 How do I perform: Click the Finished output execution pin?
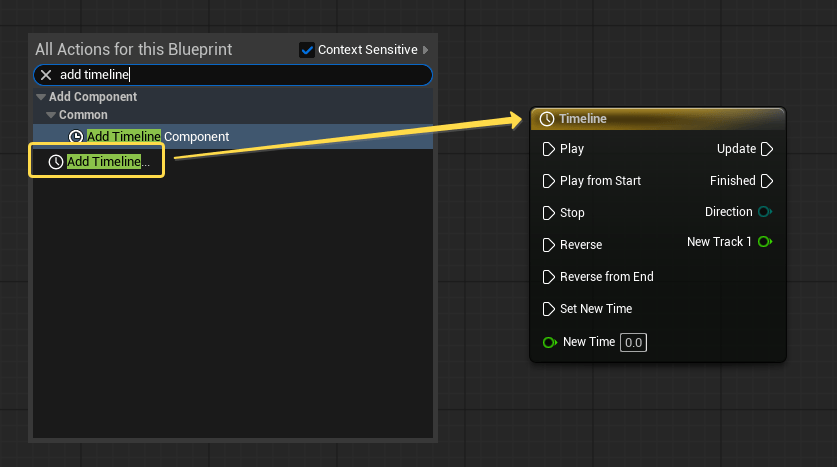[767, 181]
